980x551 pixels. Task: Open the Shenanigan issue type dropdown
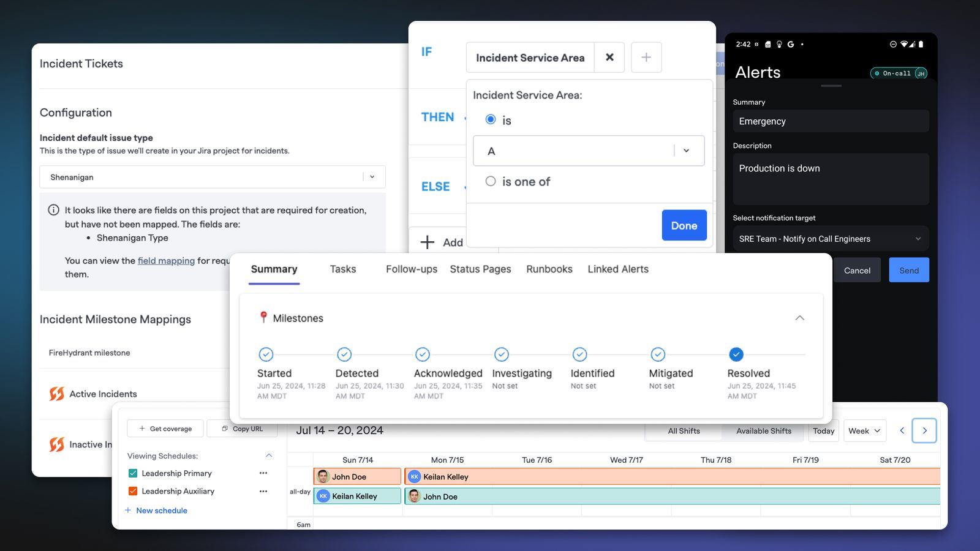click(x=213, y=177)
